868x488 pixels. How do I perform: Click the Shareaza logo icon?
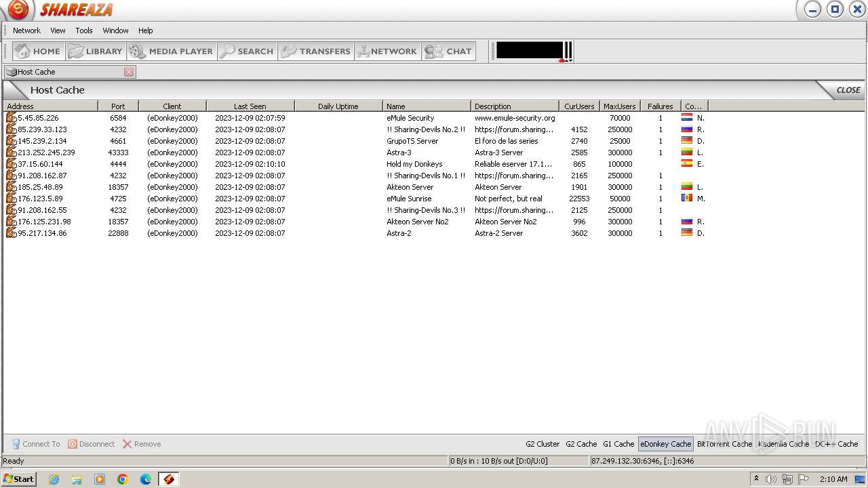[x=18, y=9]
